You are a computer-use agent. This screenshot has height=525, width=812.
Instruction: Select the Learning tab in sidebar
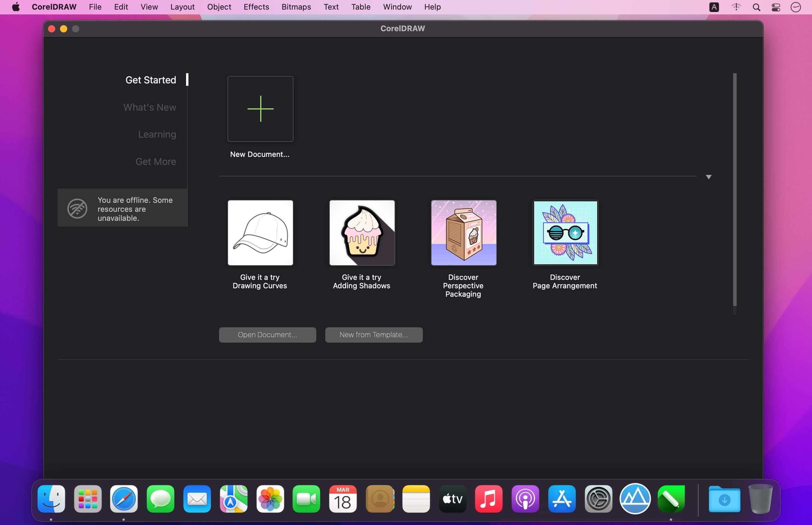(x=157, y=134)
